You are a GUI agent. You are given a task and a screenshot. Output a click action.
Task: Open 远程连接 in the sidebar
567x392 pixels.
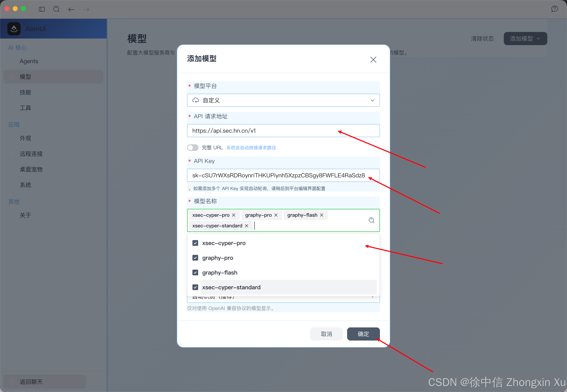pos(53,154)
